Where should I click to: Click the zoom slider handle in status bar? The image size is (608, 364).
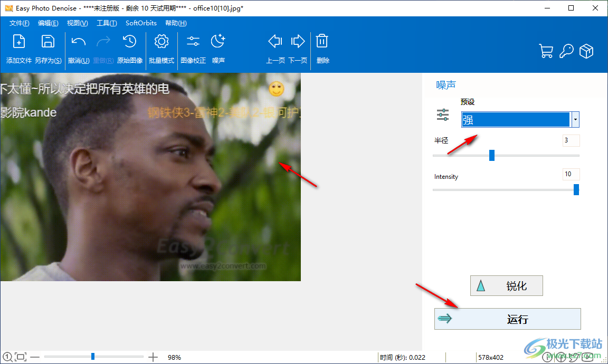[x=93, y=357]
